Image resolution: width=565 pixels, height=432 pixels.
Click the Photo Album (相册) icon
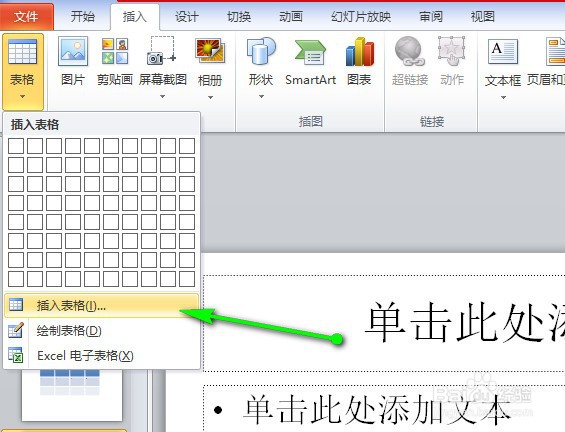point(210,51)
